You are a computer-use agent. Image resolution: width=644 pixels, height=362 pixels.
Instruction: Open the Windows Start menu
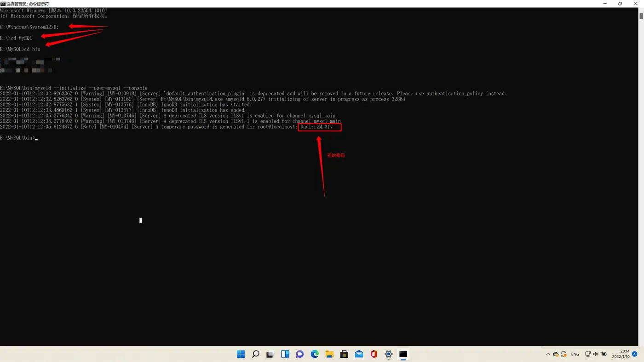pyautogui.click(x=241, y=354)
